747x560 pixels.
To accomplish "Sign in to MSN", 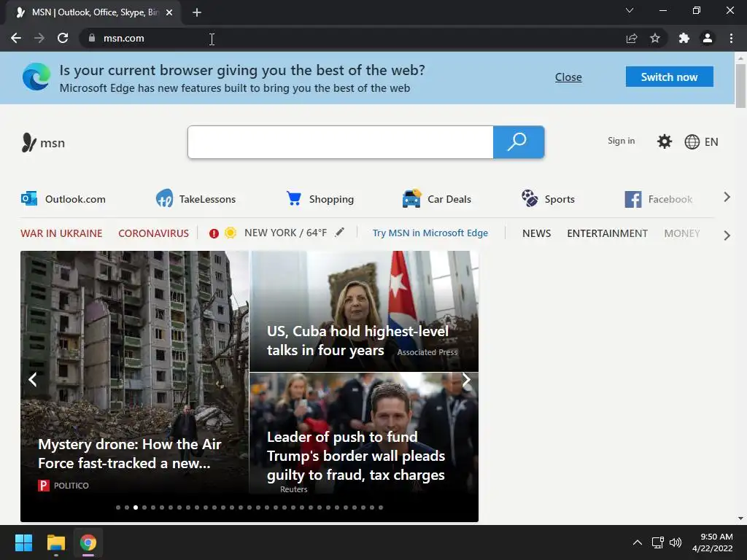I will 622,141.
